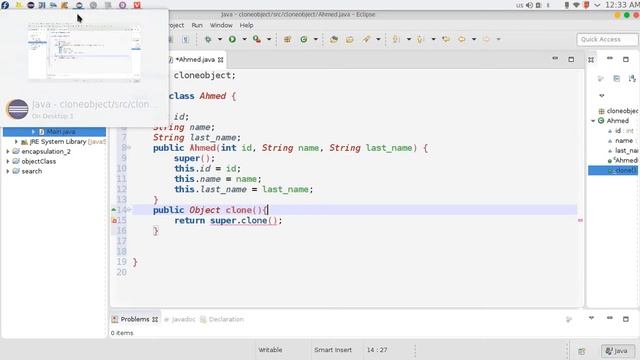This screenshot has width=640, height=360.
Task: Select the *Ahmed.java editor tab
Action: (x=195, y=60)
